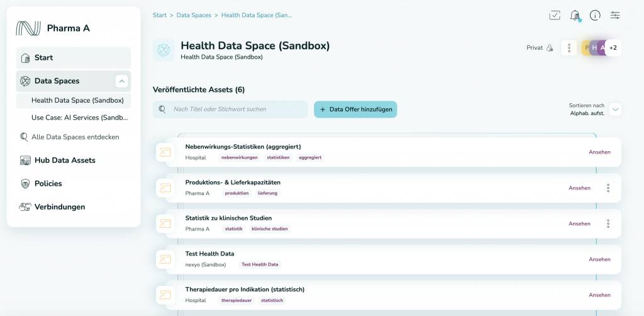Click the Test Health Data tag
644x316 pixels.
coord(260,264)
